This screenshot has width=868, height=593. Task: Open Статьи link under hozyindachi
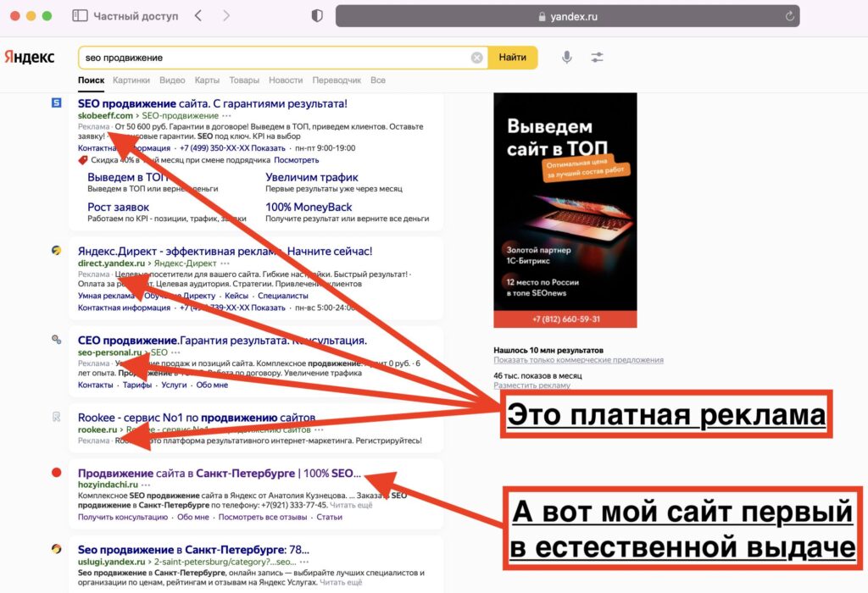[330, 517]
